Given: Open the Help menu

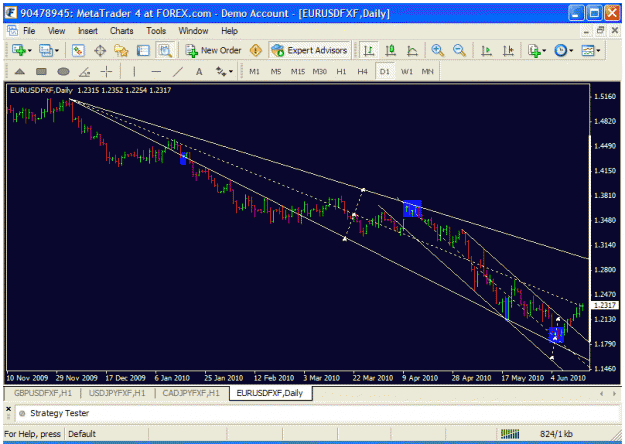Looking at the screenshot, I should click(x=230, y=31).
